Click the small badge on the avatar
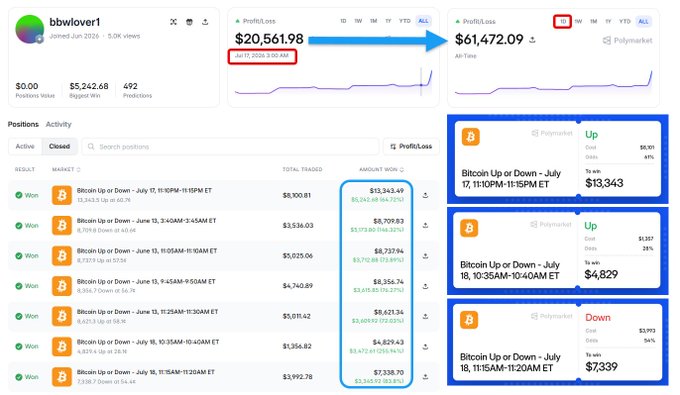The width and height of the screenshot is (680, 395). click(39, 39)
